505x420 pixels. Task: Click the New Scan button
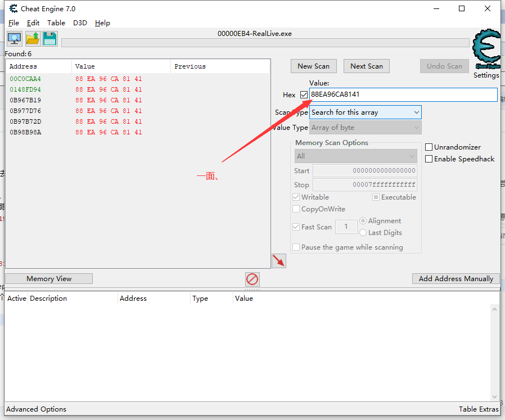click(x=314, y=66)
